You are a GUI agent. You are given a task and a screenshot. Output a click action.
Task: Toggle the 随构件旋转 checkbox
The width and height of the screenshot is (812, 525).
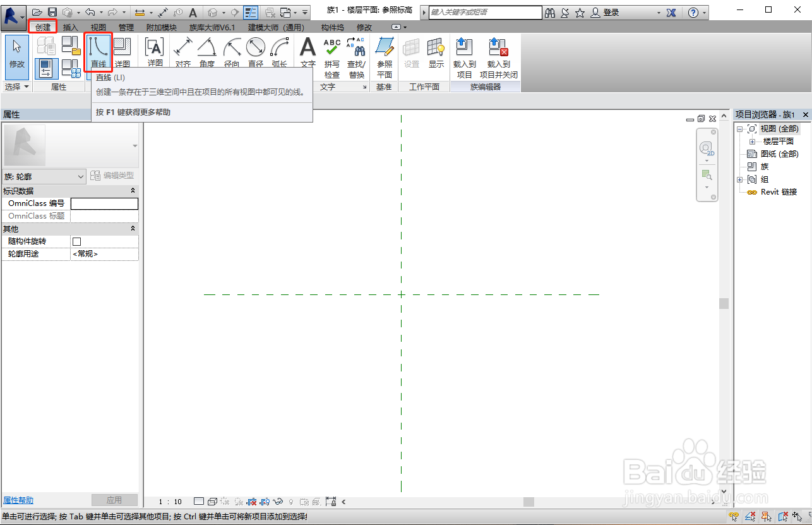[x=77, y=241]
